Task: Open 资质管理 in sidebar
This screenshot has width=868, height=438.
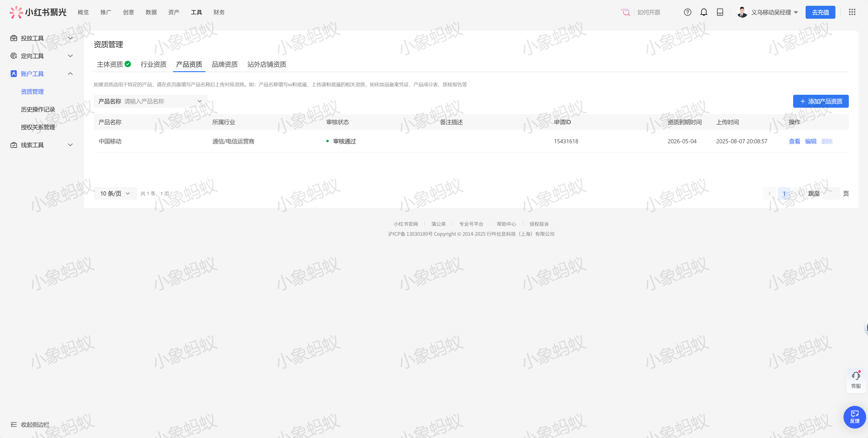Action: point(32,92)
